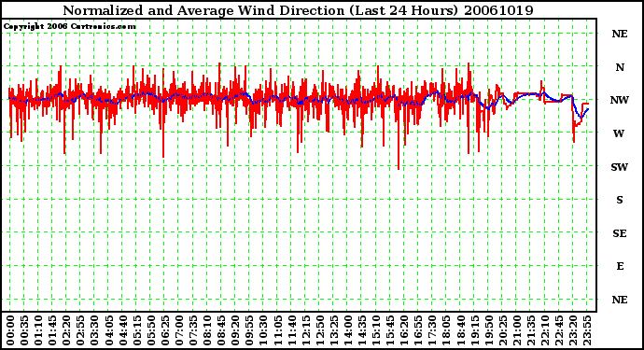Screen dimensions: 644x350
Task: Click the E direction label
Action: tap(620, 267)
